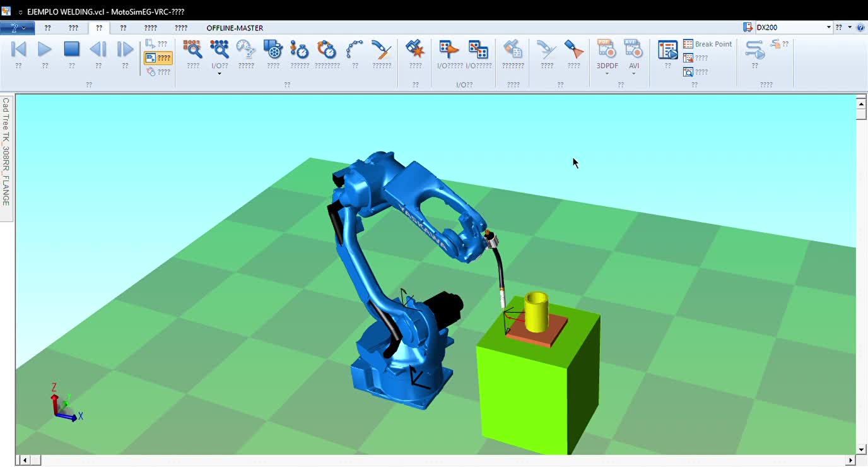Click the horizontal scrollbar right arrow
The width and height of the screenshot is (868, 467).
(850, 461)
